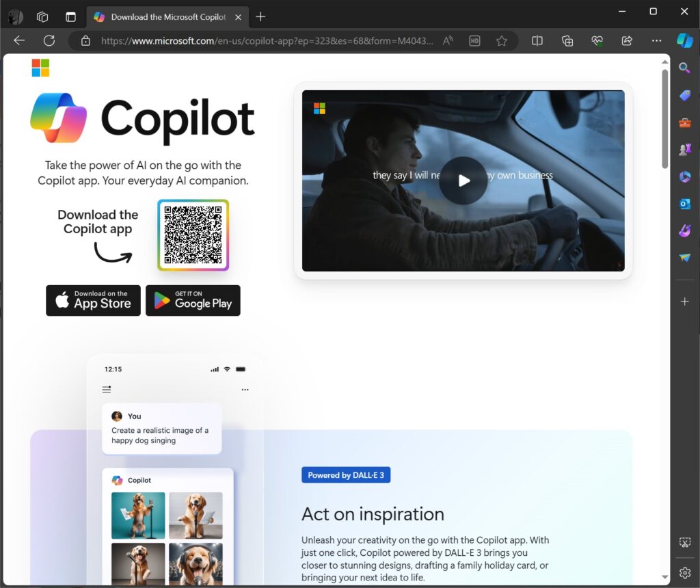Enter split screen mode
Image resolution: width=700 pixels, height=588 pixels.
click(537, 40)
